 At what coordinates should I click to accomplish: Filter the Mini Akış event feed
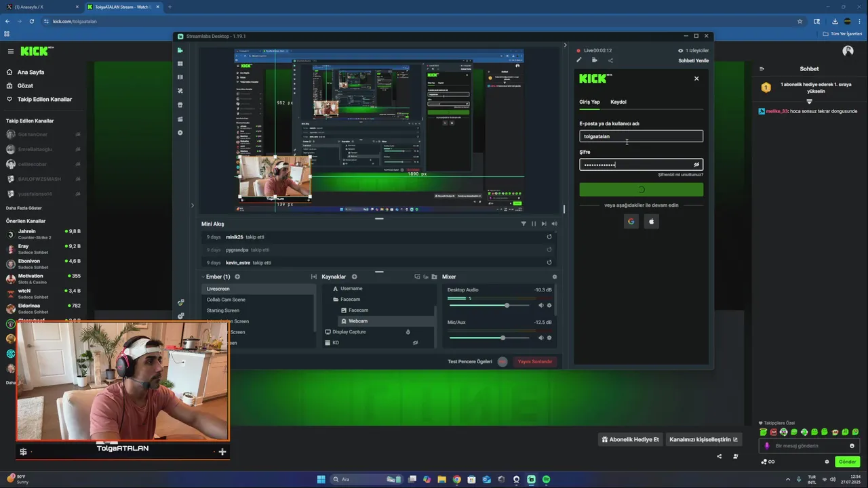click(x=523, y=224)
